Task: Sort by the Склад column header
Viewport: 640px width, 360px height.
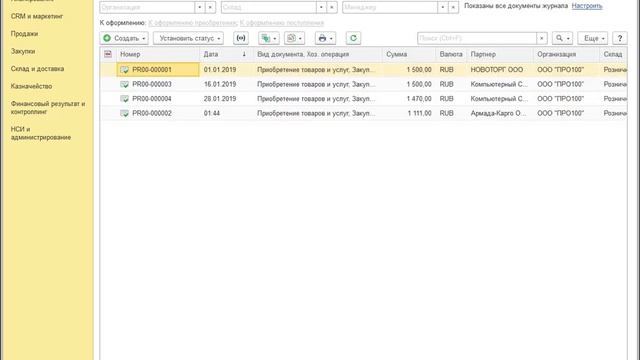Action: [x=613, y=54]
